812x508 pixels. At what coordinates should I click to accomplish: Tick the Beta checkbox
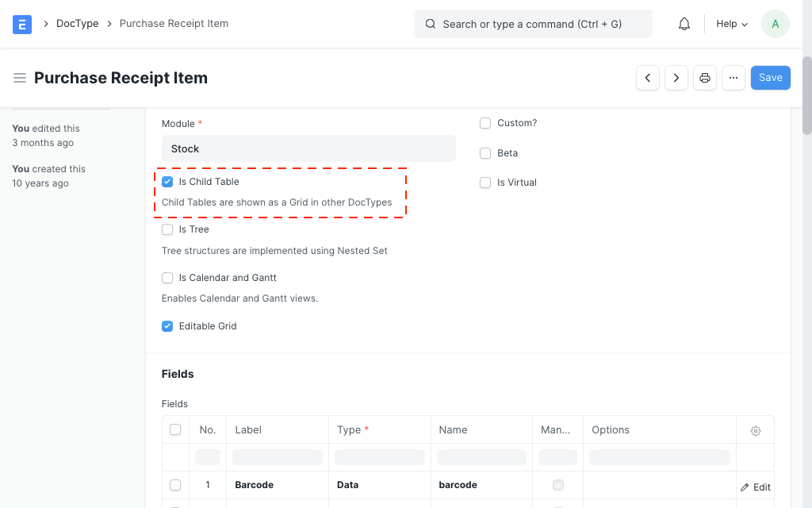pos(485,153)
